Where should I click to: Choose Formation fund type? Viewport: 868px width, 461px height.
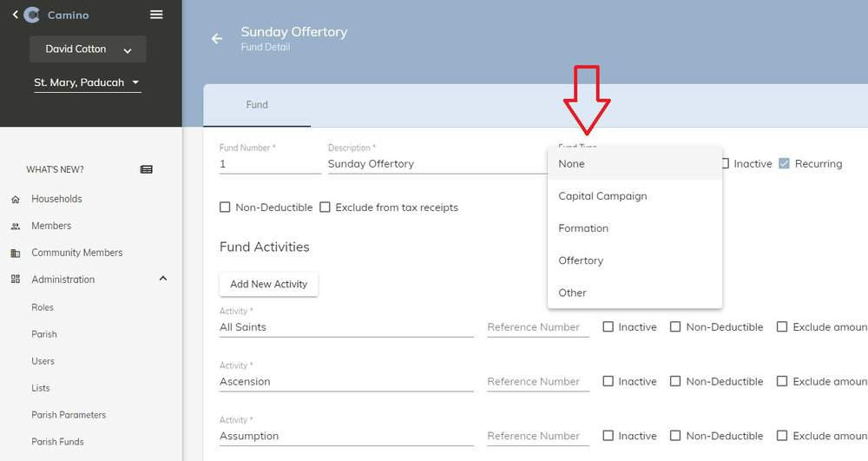point(635,228)
